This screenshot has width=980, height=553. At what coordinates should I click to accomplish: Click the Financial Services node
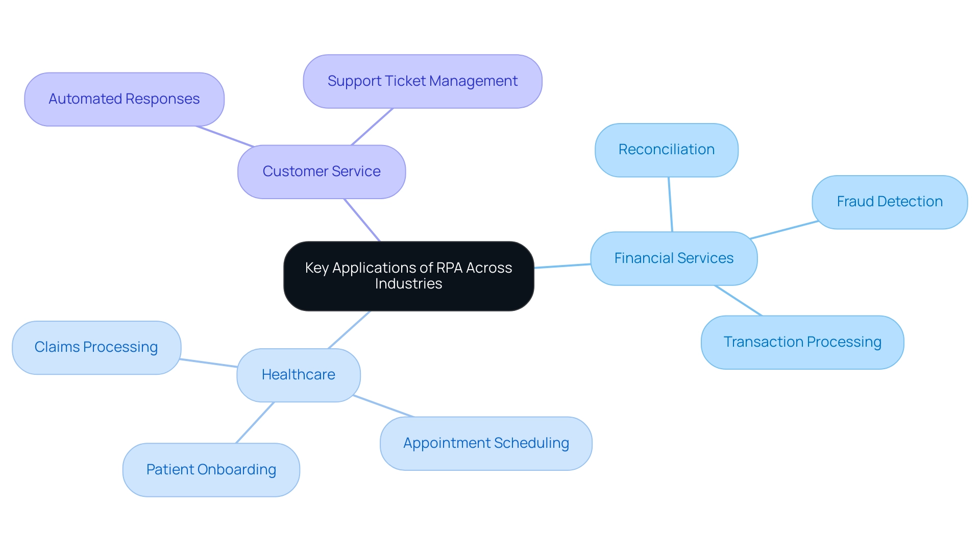(x=673, y=263)
